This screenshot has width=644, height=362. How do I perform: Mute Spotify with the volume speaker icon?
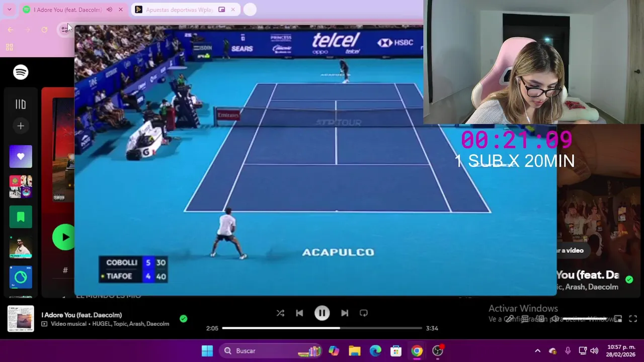(x=554, y=319)
